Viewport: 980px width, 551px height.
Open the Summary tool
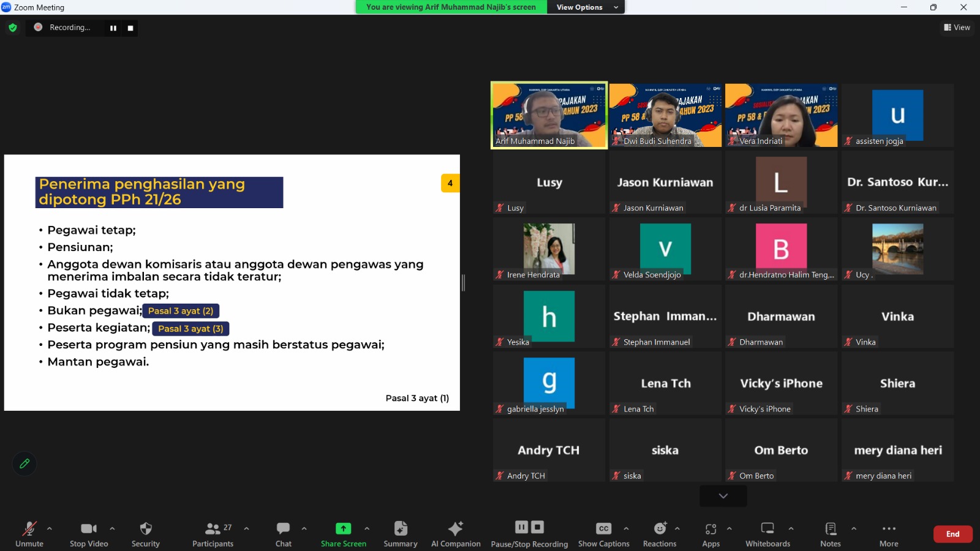coord(400,529)
